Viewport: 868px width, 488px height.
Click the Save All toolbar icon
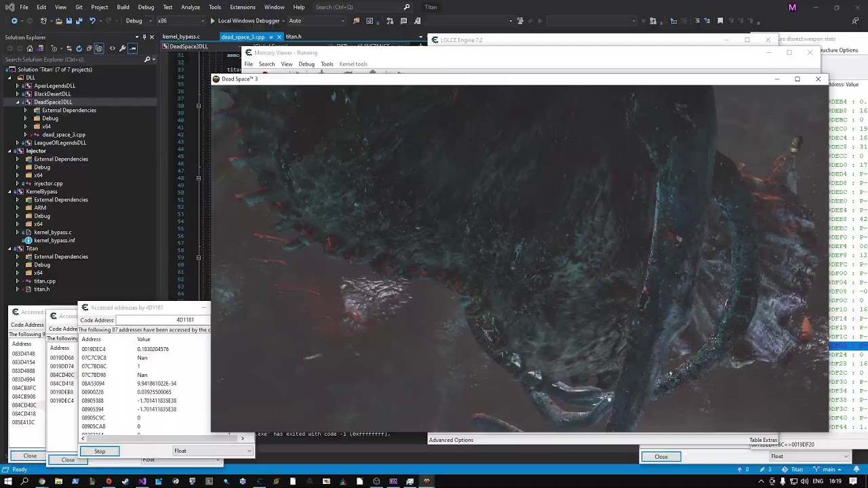(79, 20)
